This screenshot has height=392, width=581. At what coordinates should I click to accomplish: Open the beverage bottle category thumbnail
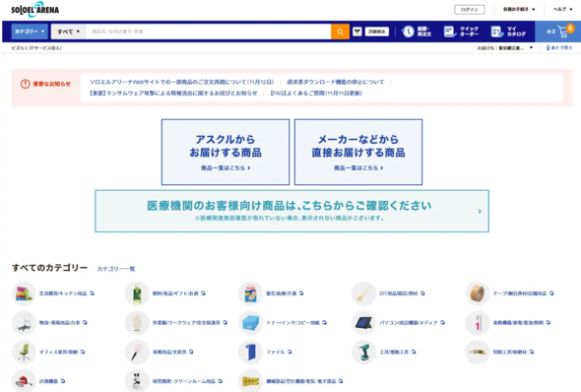coord(137,294)
